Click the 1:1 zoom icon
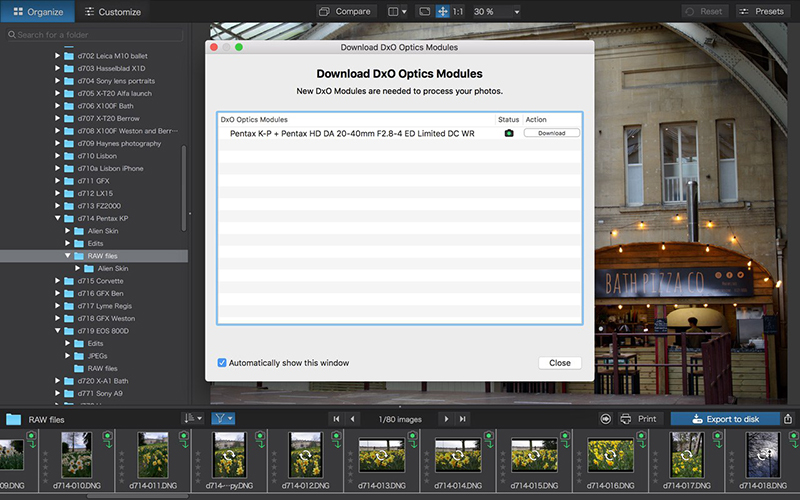Image resolution: width=800 pixels, height=500 pixels. click(x=458, y=12)
